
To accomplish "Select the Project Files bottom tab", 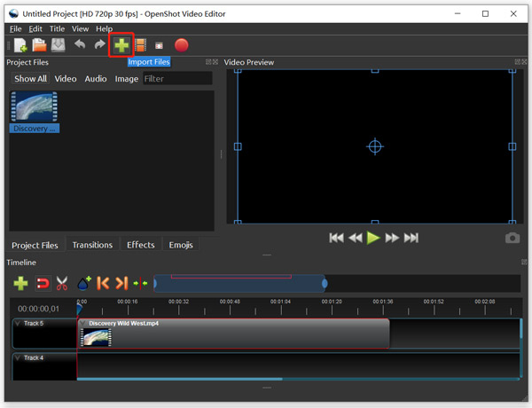I will (x=35, y=245).
